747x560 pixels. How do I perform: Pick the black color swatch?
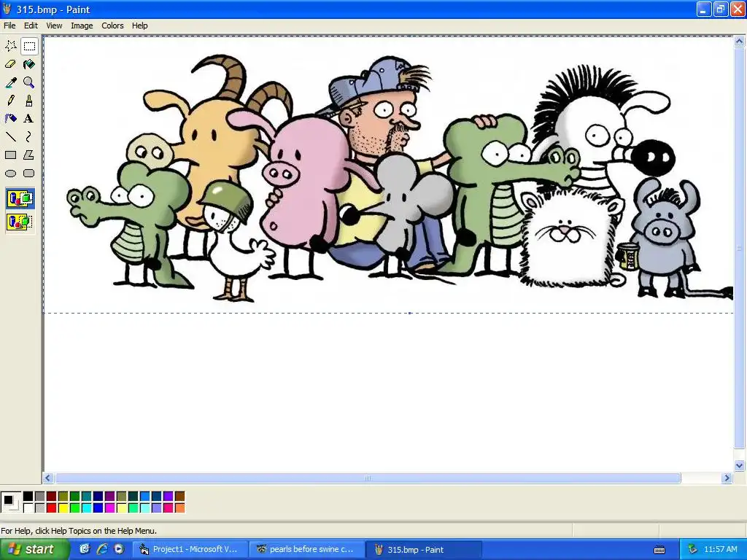pyautogui.click(x=28, y=497)
